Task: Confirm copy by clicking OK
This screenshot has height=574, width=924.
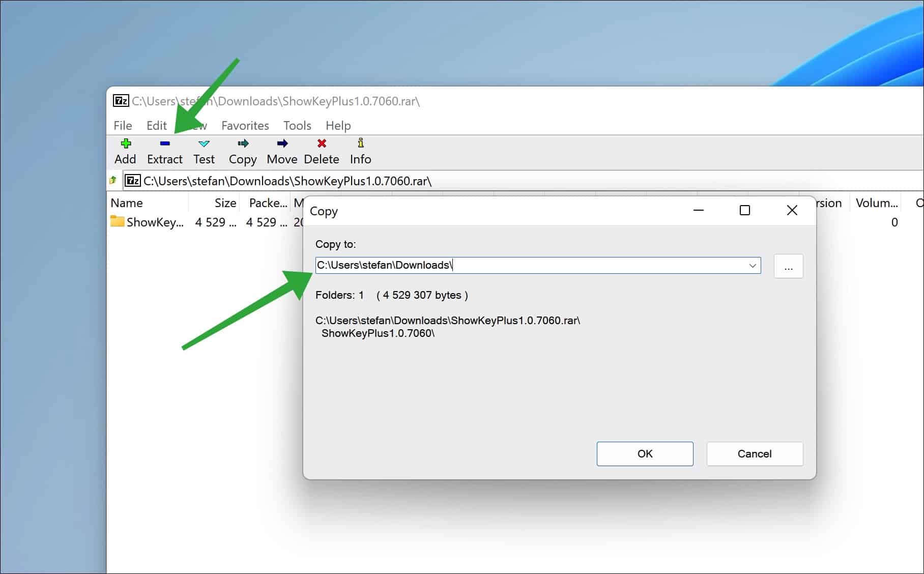Action: 644,453
